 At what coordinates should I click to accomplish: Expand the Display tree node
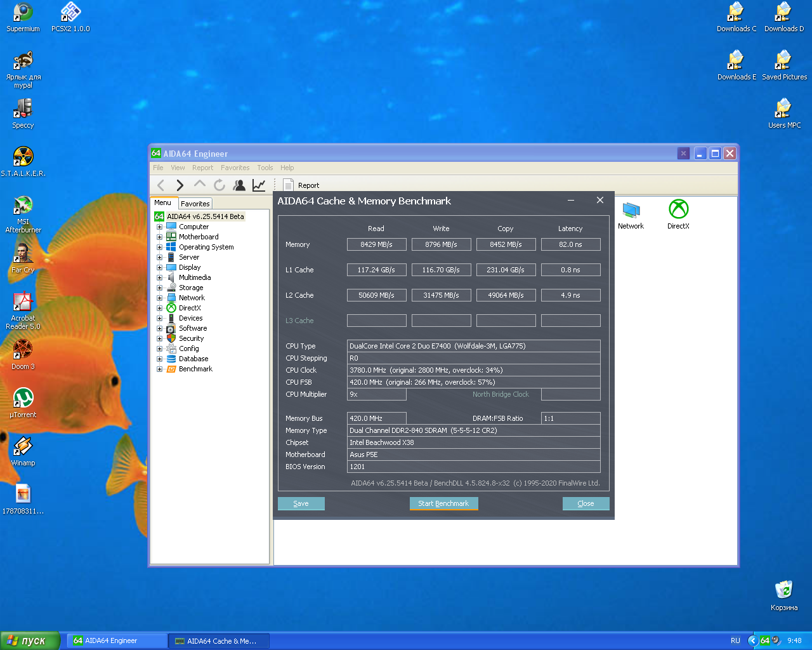point(160,267)
